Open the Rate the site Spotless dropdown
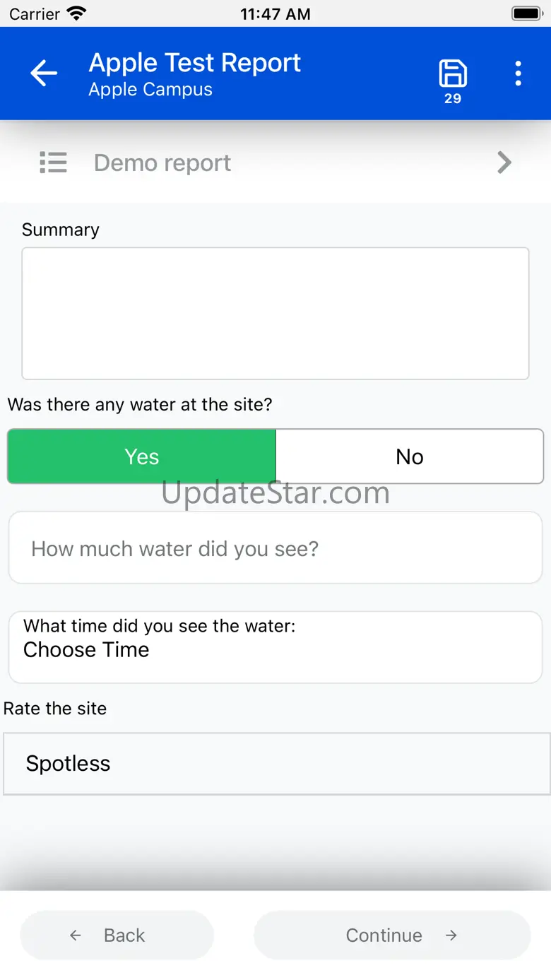 coord(275,763)
